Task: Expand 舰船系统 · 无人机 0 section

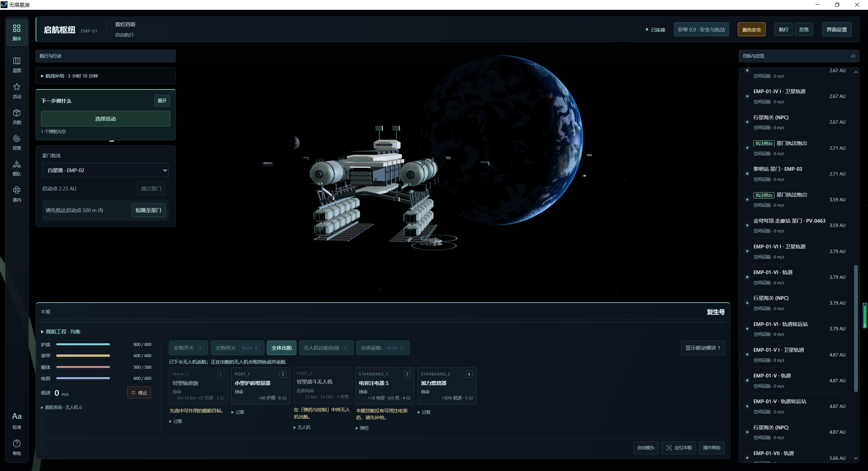Action: pos(61,407)
